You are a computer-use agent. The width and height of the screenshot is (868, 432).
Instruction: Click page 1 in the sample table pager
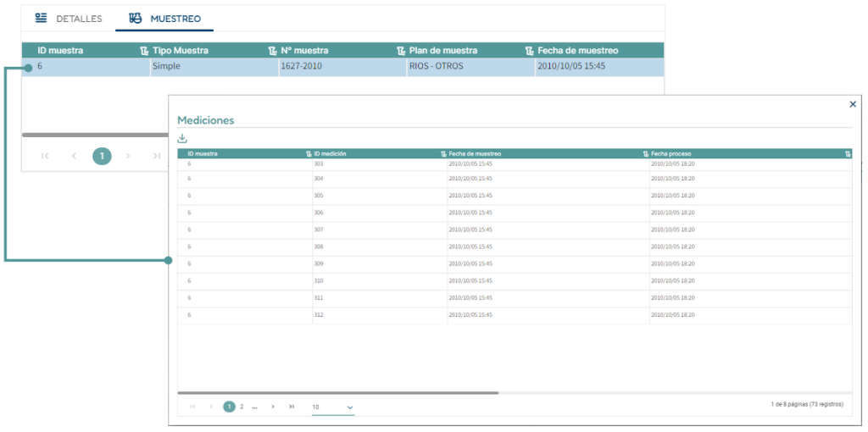(102, 156)
